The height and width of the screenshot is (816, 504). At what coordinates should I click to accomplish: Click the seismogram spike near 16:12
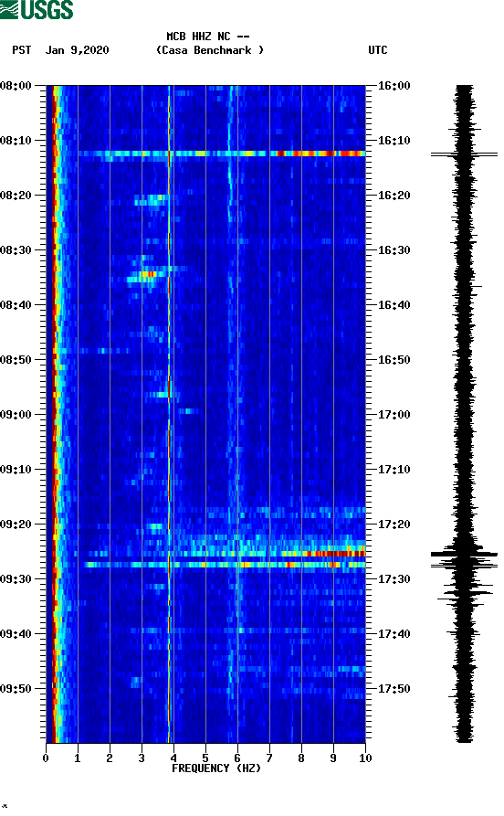pos(464,154)
